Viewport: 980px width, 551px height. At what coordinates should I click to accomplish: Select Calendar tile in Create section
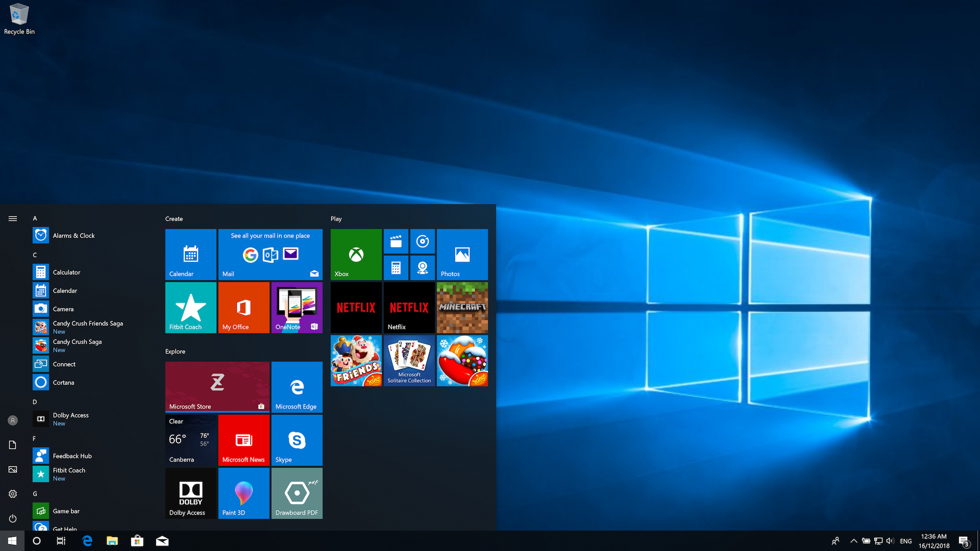pos(190,254)
